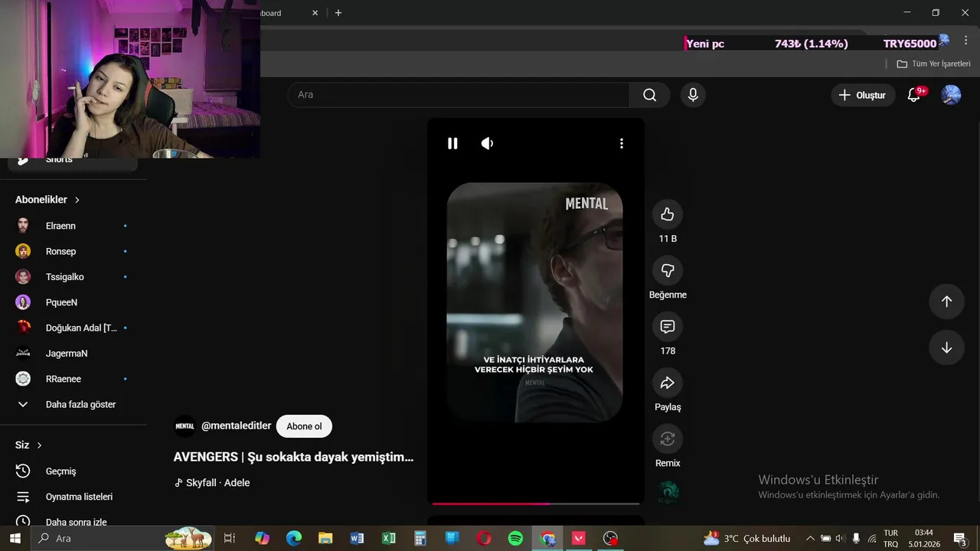The image size is (980, 551).
Task: Launch Copilot from taskbar
Action: click(262, 538)
